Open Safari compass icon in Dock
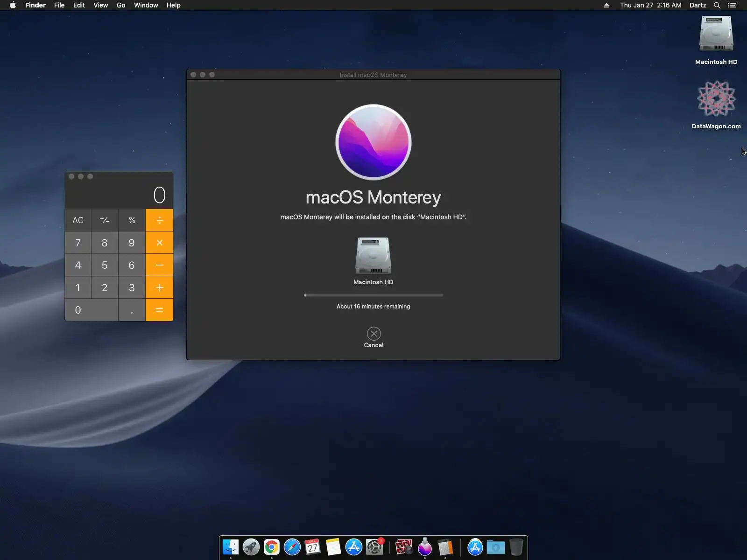This screenshot has height=560, width=747. point(292,547)
